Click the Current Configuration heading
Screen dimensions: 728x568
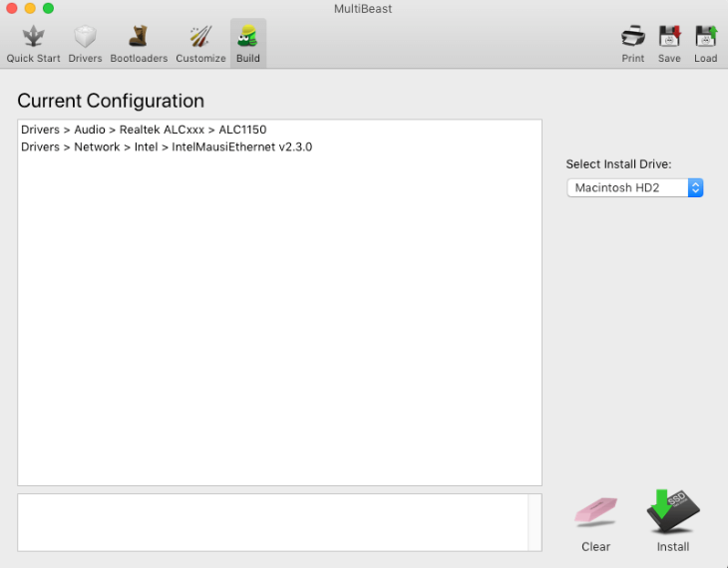click(111, 101)
